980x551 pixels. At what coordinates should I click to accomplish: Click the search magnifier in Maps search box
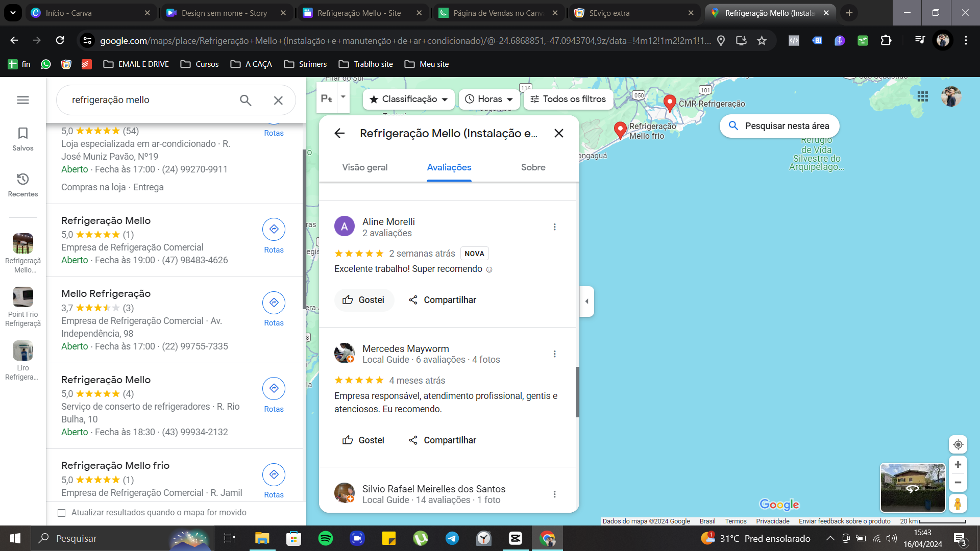click(x=246, y=101)
